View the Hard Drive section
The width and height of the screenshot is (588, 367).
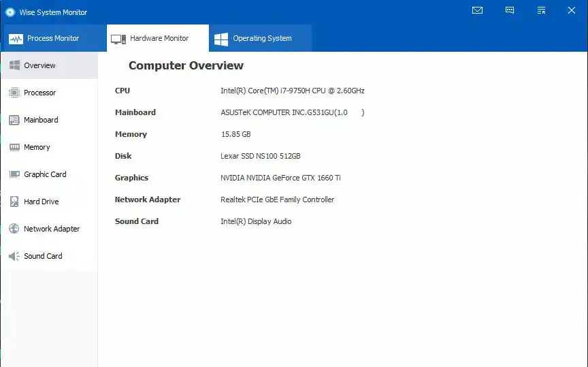(x=49, y=202)
